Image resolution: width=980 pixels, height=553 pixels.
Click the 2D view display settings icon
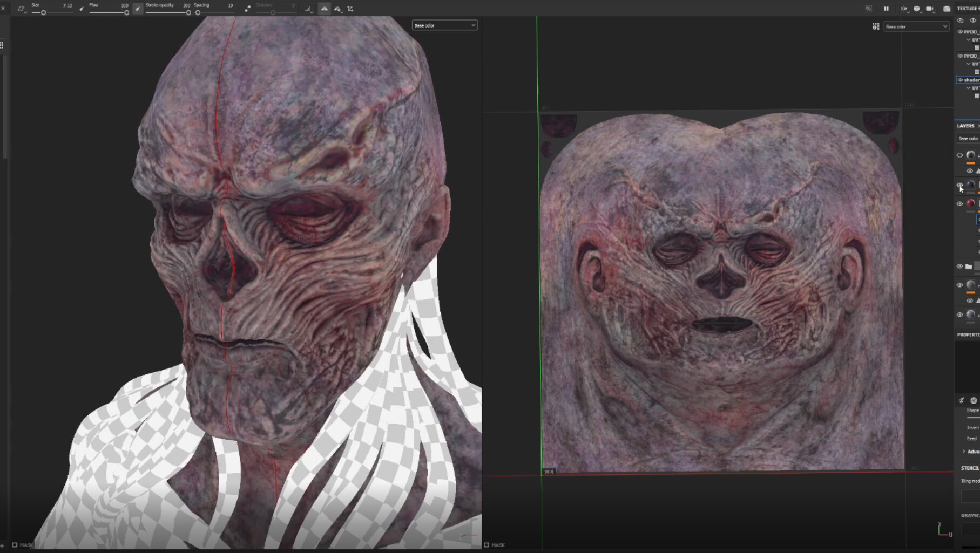click(x=876, y=26)
